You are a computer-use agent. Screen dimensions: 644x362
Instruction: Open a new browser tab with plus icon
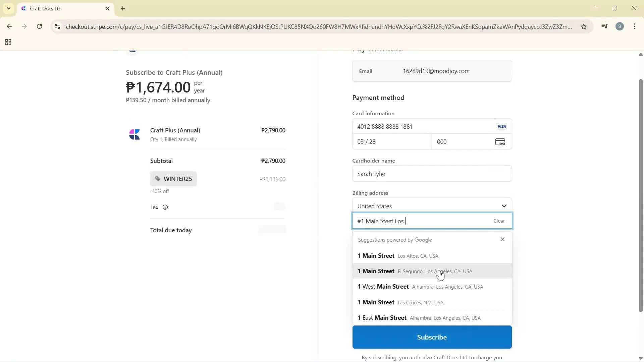pyautogui.click(x=122, y=8)
